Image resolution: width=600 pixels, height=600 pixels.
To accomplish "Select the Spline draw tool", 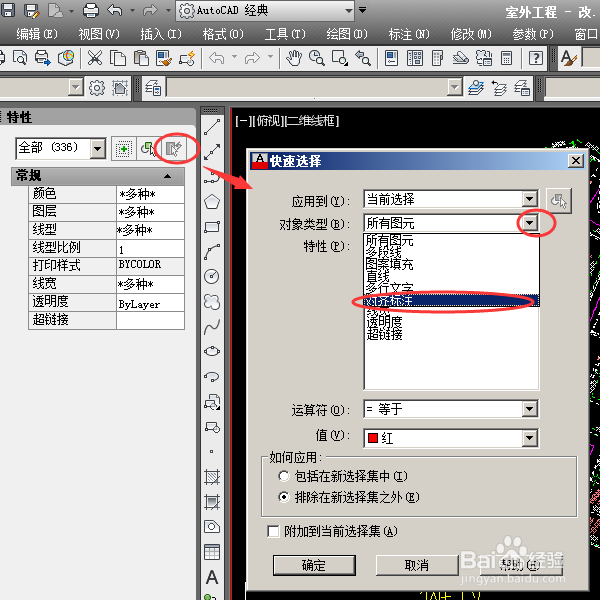I will pyautogui.click(x=212, y=327).
